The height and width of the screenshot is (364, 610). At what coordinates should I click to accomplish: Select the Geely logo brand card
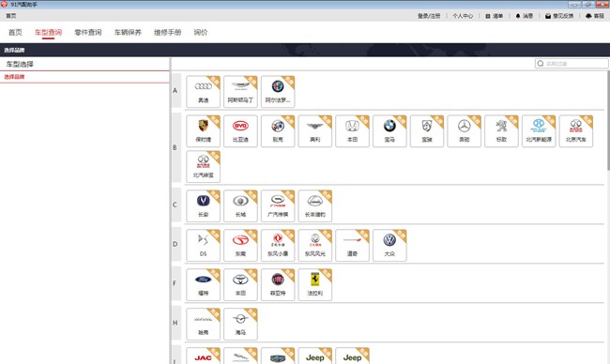pyautogui.click(x=278, y=356)
